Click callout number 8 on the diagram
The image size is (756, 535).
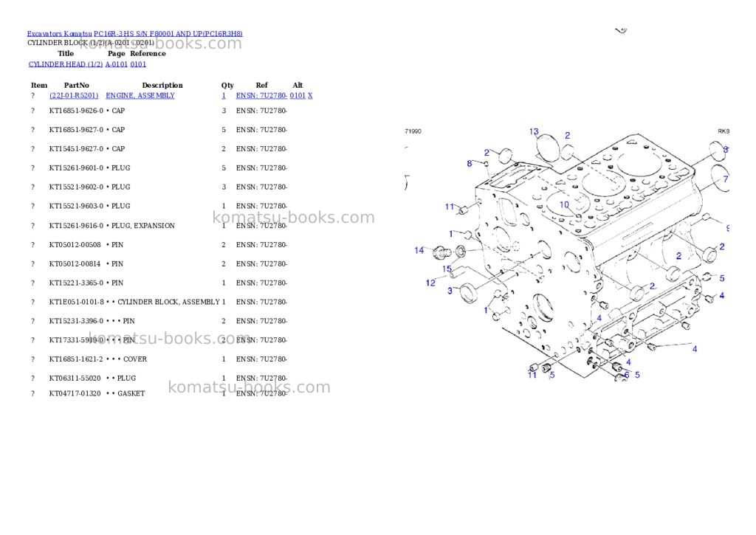point(469,164)
